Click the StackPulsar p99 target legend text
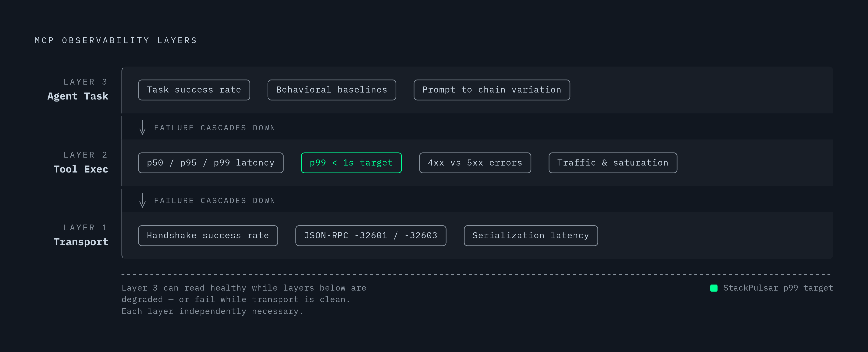The height and width of the screenshot is (352, 868). click(x=778, y=288)
